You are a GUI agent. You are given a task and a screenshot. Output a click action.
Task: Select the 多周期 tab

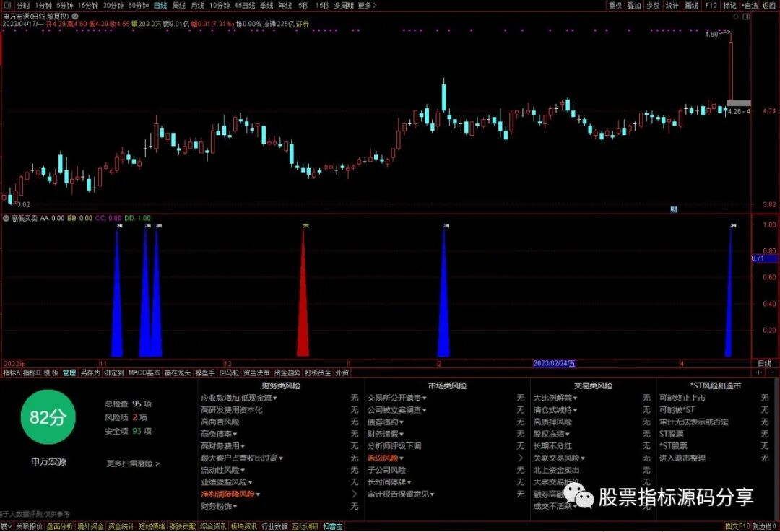(344, 6)
